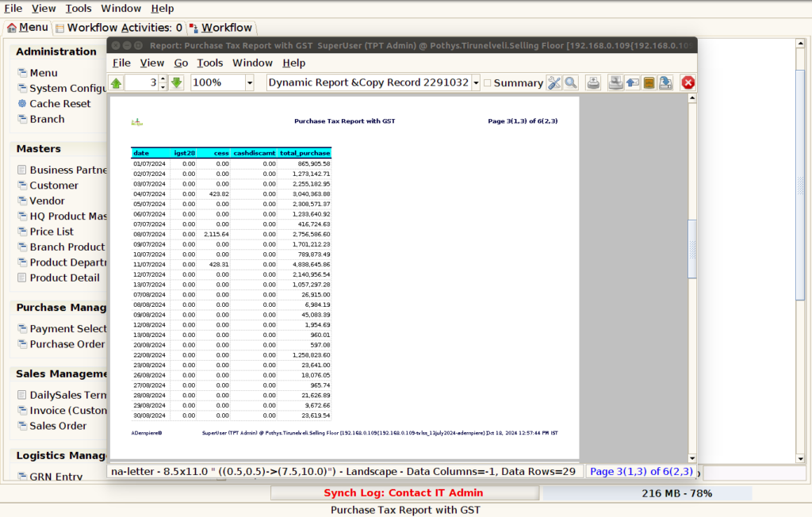Open Tools menu in the main window
This screenshot has width=812, height=517.
click(79, 8)
